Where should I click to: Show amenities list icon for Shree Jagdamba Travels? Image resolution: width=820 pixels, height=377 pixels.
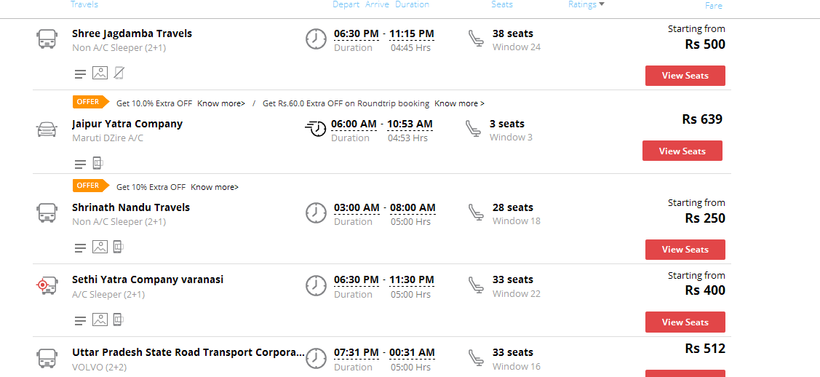click(x=80, y=75)
